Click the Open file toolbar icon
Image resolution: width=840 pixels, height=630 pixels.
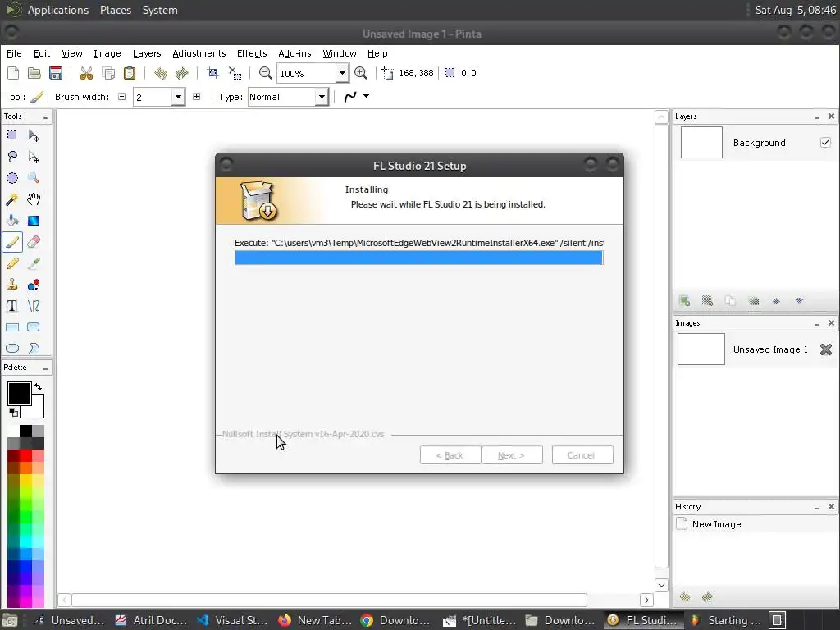coord(34,73)
